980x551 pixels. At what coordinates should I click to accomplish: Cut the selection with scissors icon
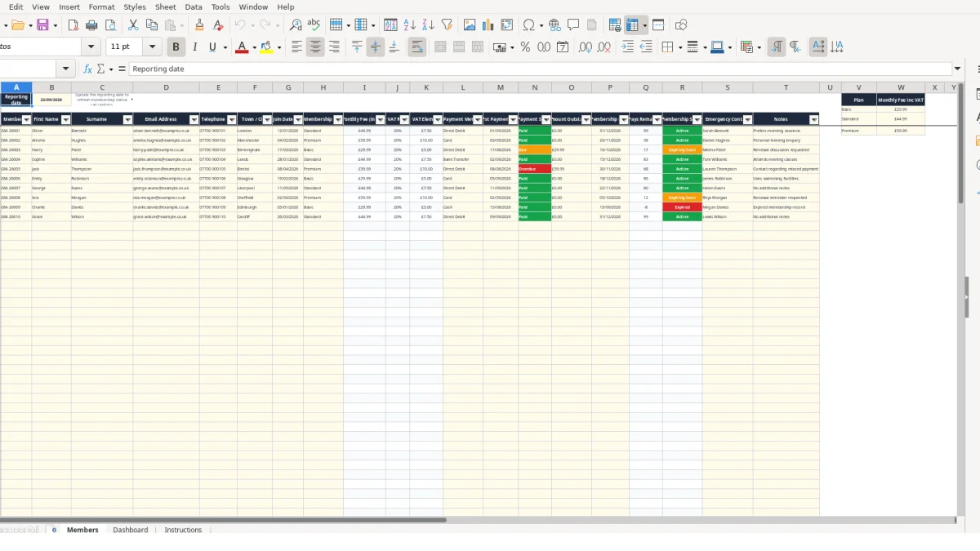(x=133, y=25)
